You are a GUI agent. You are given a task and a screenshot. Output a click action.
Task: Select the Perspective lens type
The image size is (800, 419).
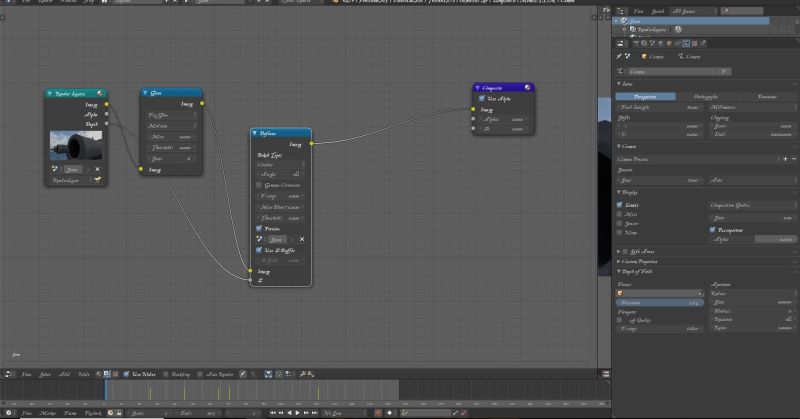(x=645, y=96)
